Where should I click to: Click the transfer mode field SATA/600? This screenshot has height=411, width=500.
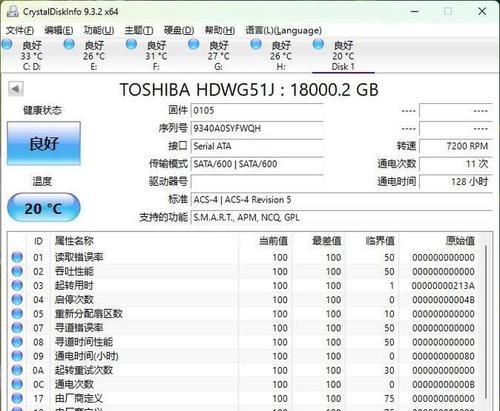(x=257, y=164)
